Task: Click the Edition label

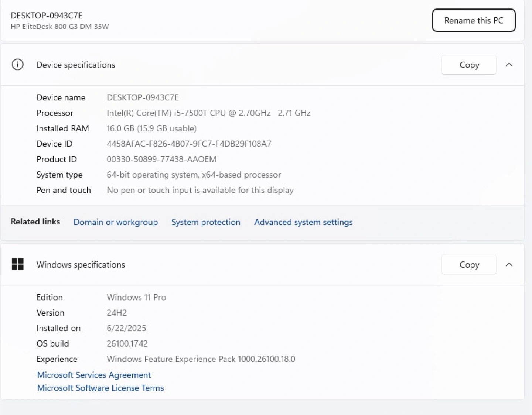Action: point(50,298)
